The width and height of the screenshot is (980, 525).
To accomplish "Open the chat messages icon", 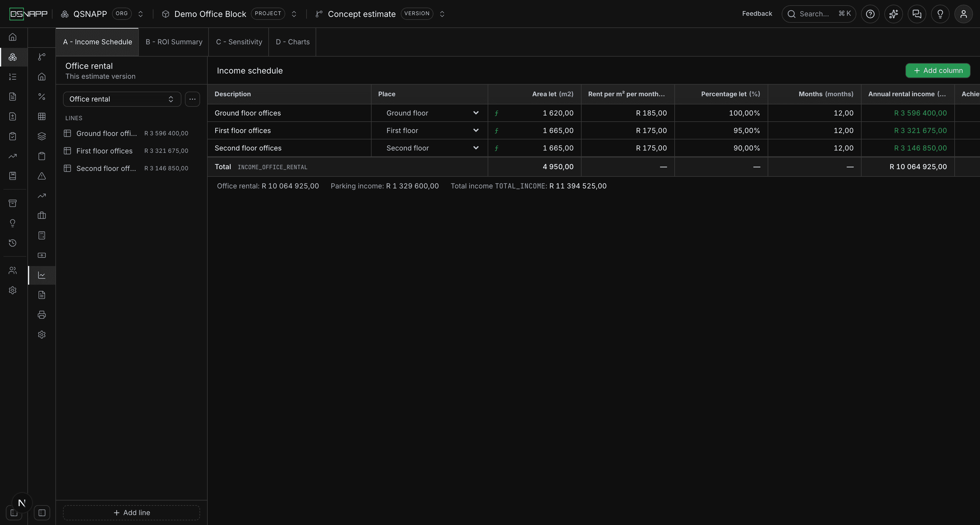I will (917, 14).
